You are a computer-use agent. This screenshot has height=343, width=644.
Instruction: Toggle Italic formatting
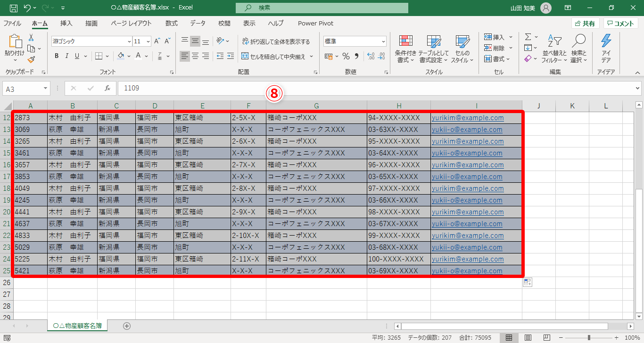[x=67, y=56]
